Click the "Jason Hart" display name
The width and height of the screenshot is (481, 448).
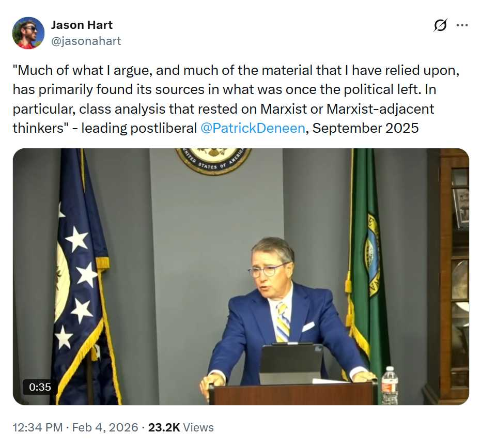coord(82,25)
